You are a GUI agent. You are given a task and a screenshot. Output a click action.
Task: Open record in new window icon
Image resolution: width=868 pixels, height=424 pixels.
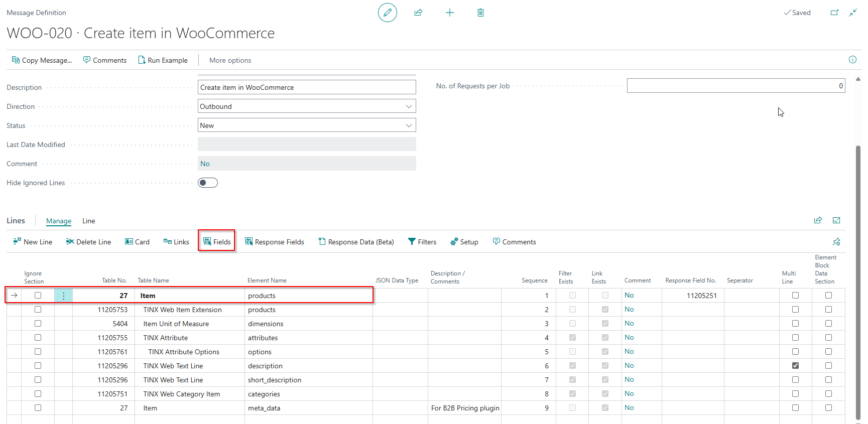coord(834,13)
